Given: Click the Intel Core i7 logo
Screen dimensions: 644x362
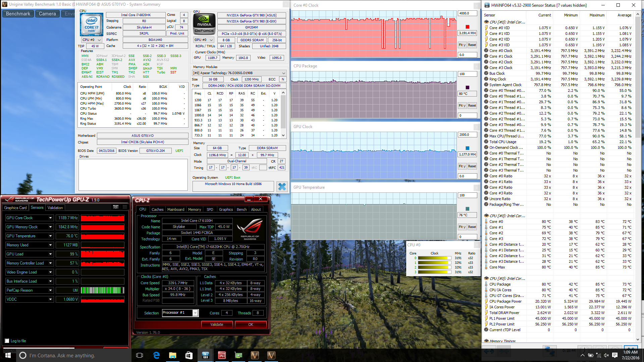Looking at the screenshot, I should [x=91, y=24].
